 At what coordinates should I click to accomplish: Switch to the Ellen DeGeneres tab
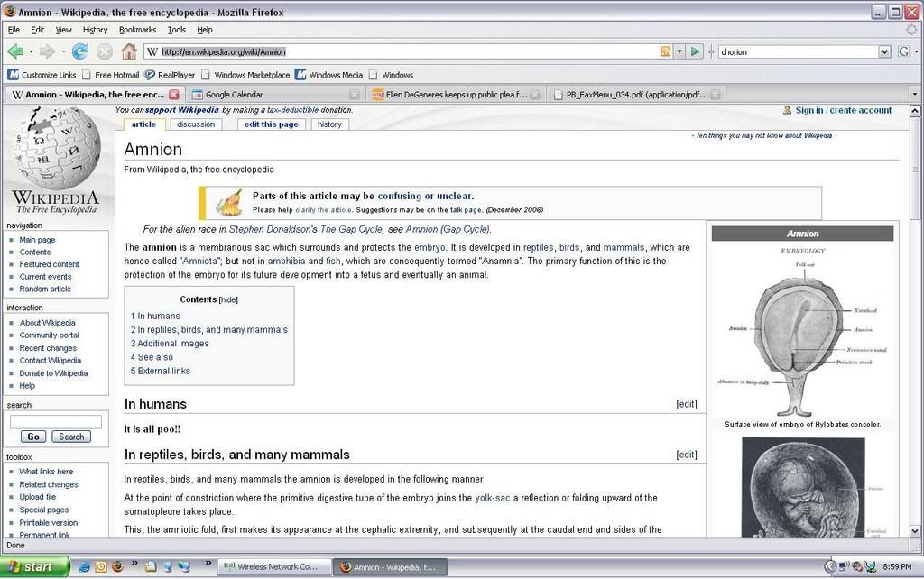[455, 94]
